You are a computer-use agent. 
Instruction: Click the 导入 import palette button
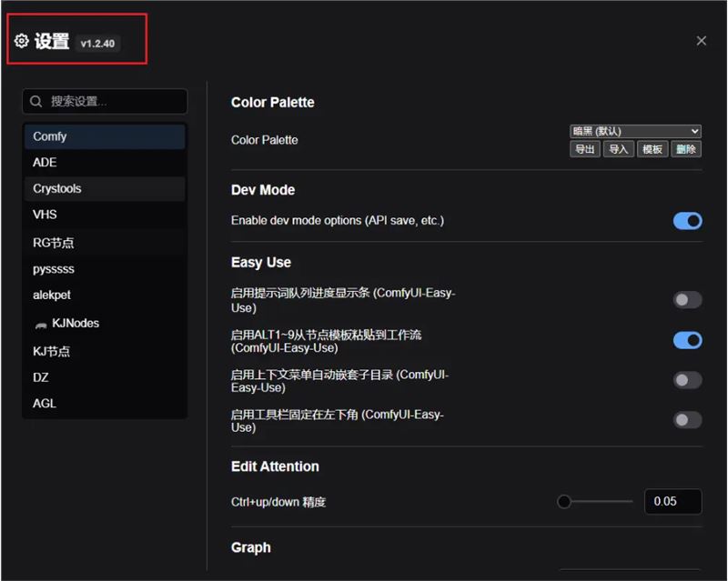[619, 149]
